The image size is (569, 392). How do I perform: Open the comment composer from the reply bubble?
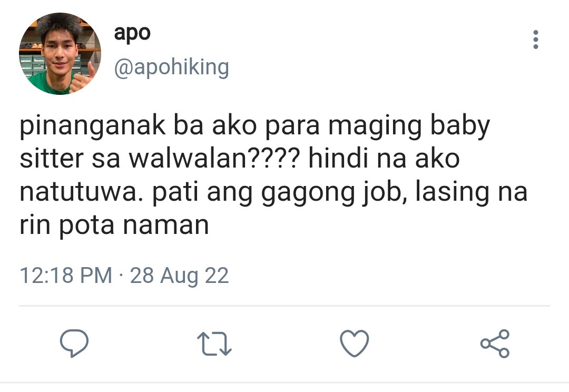(74, 344)
